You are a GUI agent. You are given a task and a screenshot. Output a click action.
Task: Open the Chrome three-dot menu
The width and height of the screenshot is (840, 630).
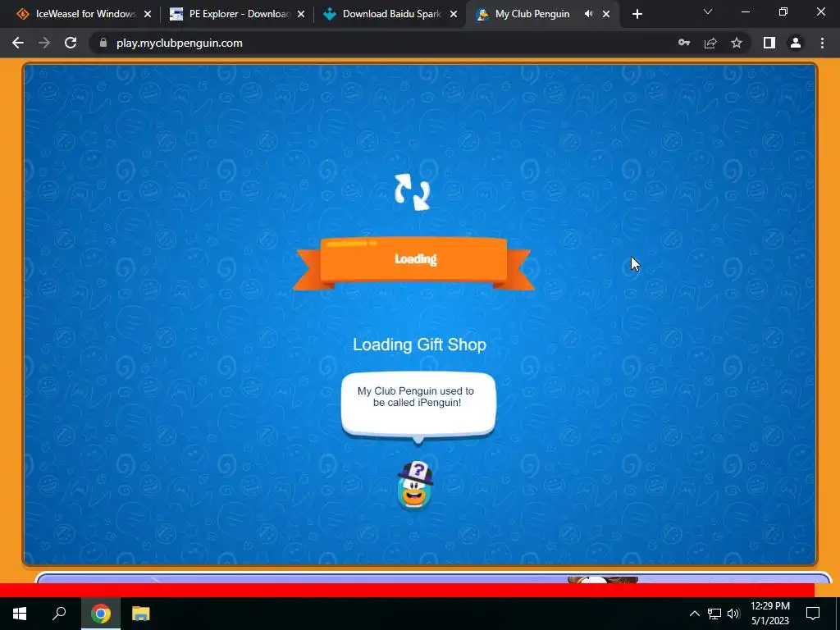coord(822,43)
